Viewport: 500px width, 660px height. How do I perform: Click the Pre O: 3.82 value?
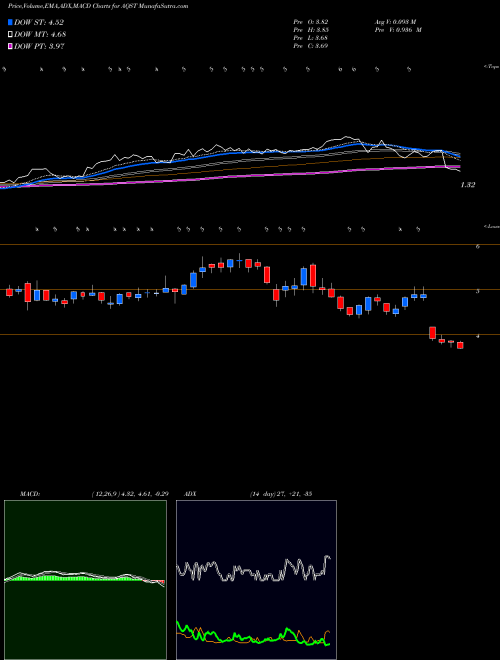coord(311,22)
